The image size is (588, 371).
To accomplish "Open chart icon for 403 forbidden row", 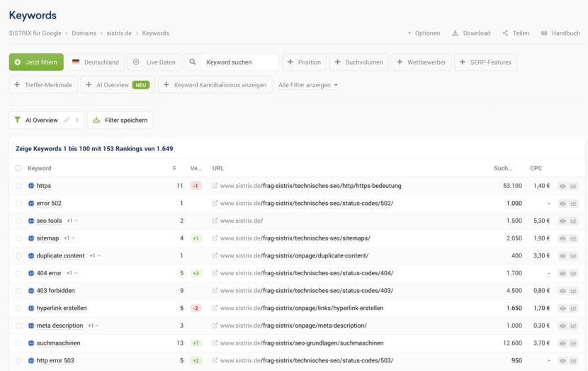I will (573, 291).
